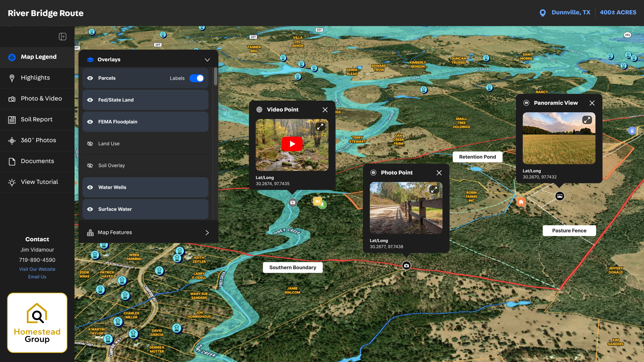Viewport: 644px width, 362px height.
Task: Click the Email Us link
Action: point(37,277)
